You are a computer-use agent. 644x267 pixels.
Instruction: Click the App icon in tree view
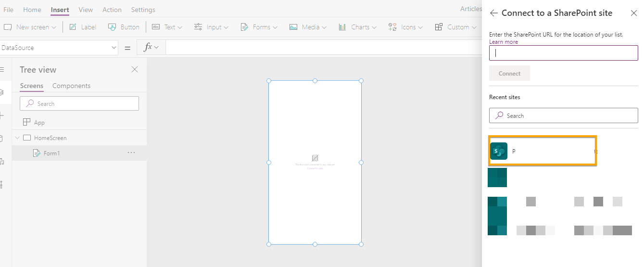[x=27, y=122]
